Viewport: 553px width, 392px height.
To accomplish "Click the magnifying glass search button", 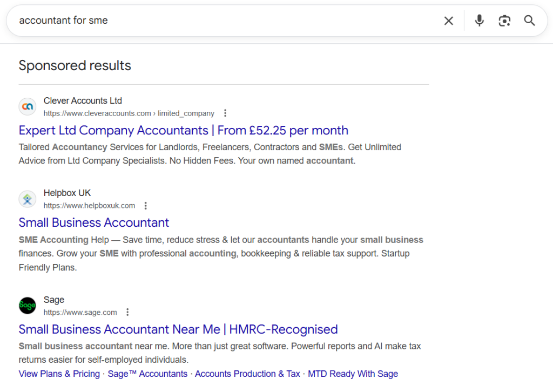I will pos(529,21).
